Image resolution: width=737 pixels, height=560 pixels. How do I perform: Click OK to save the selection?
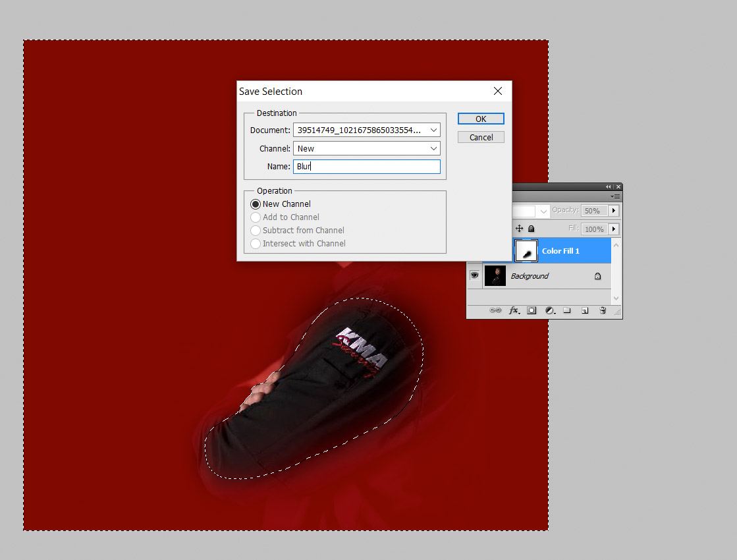481,119
